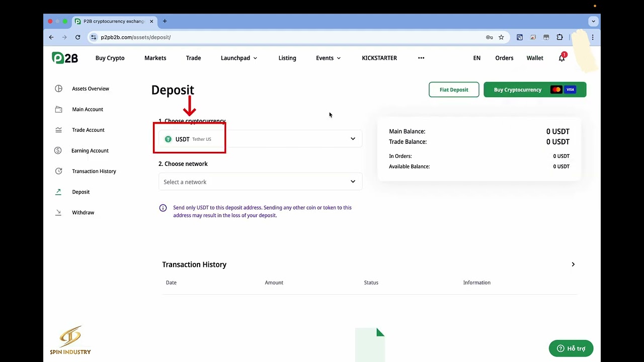
Task: Open Chrome's three-dot menu
Action: (x=593, y=37)
